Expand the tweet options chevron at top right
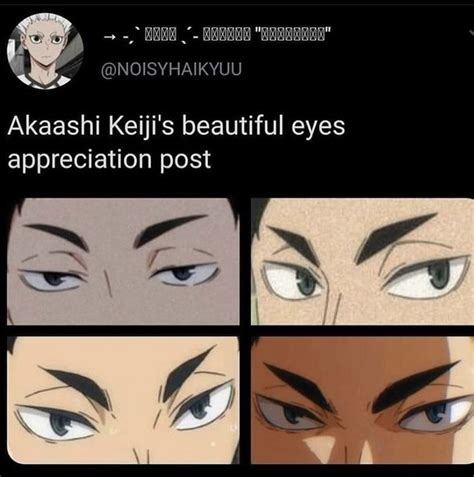 click(471, 32)
